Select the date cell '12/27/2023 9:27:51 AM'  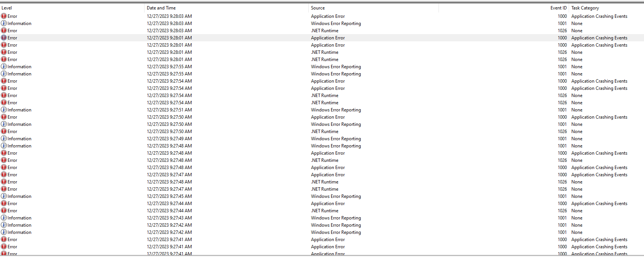169,110
